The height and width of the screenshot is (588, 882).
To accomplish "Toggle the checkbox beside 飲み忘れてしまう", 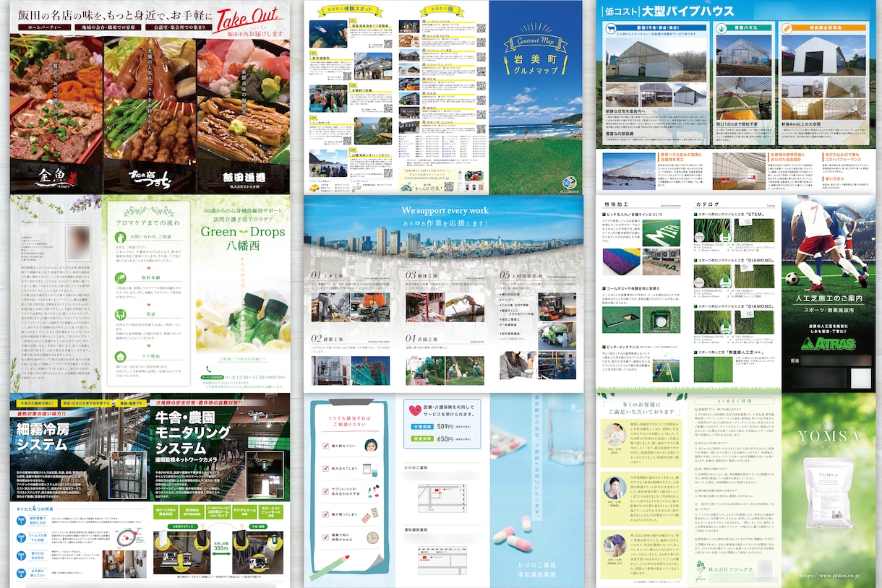I will tap(326, 468).
